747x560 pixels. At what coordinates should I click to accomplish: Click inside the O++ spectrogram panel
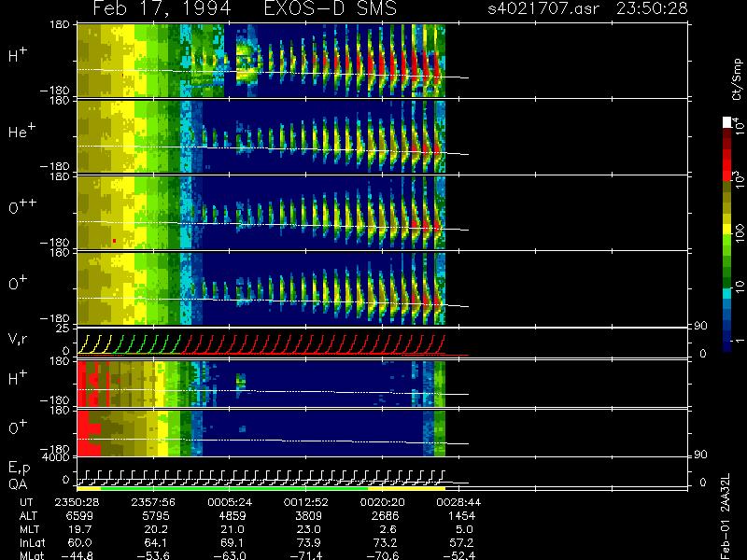click(261, 213)
